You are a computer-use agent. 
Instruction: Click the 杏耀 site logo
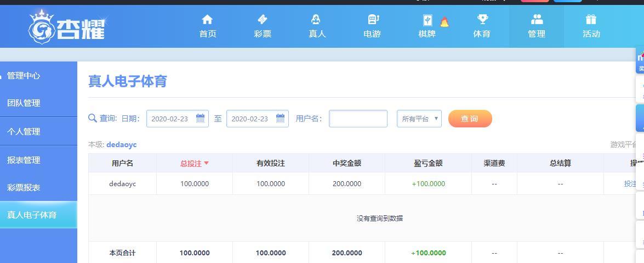[x=67, y=26]
